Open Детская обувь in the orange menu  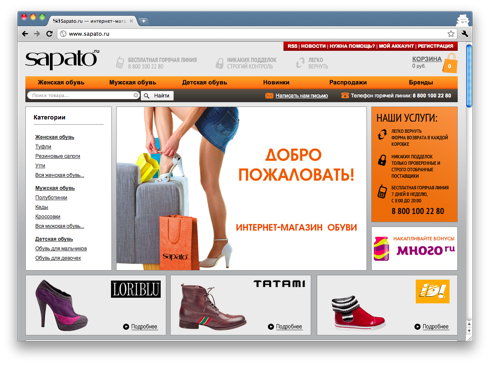click(x=204, y=82)
